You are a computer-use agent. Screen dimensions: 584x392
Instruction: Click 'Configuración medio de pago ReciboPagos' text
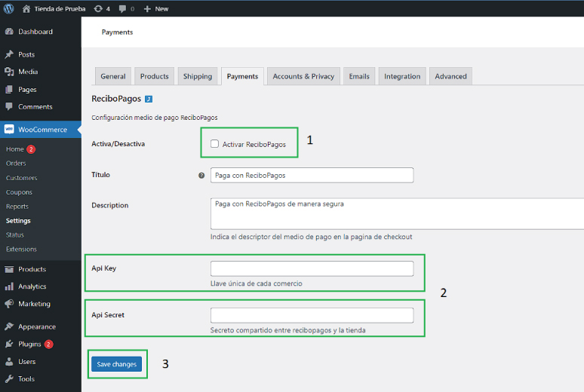pyautogui.click(x=155, y=118)
